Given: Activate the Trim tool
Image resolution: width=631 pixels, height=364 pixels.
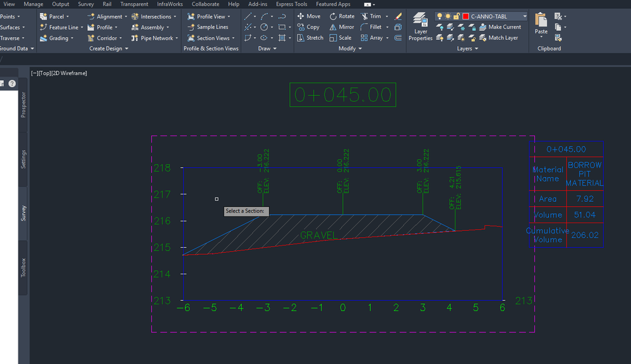Looking at the screenshot, I should click(x=371, y=16).
